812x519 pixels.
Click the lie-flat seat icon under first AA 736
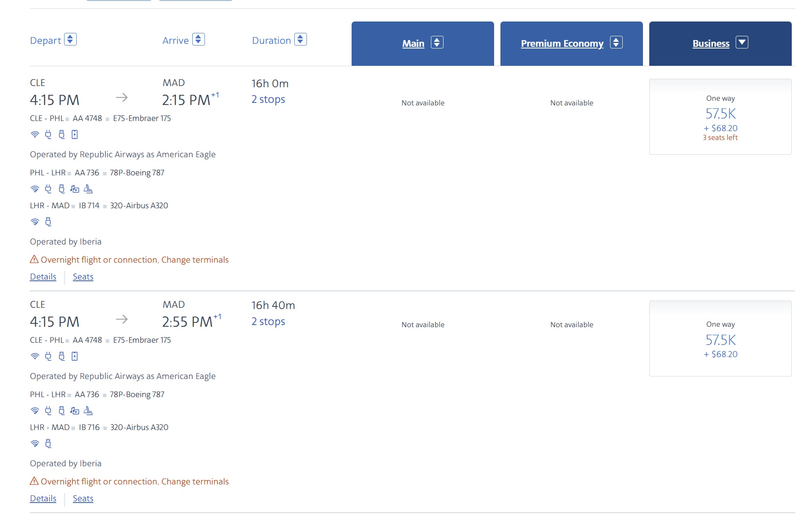click(x=88, y=189)
